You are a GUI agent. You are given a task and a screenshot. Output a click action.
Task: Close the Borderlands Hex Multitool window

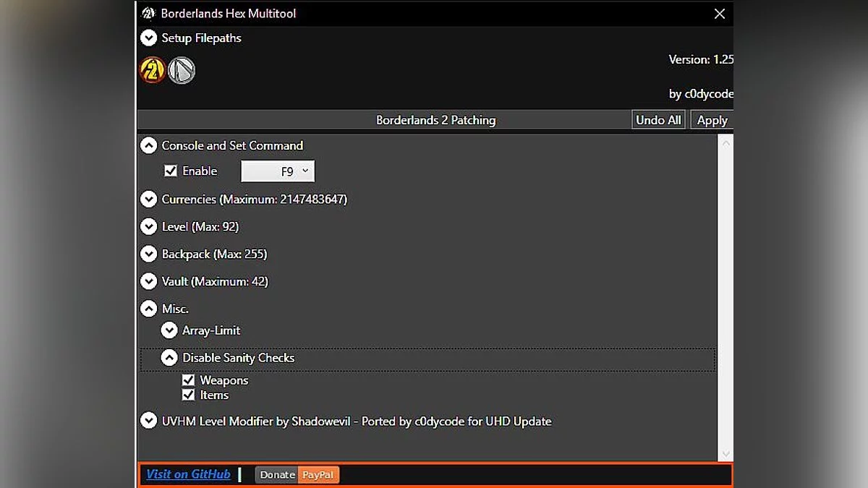tap(719, 14)
